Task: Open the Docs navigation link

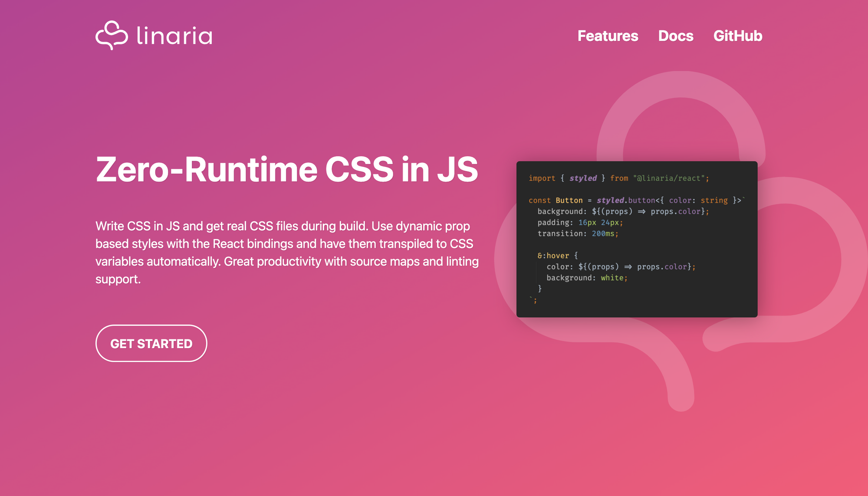Action: pos(675,36)
